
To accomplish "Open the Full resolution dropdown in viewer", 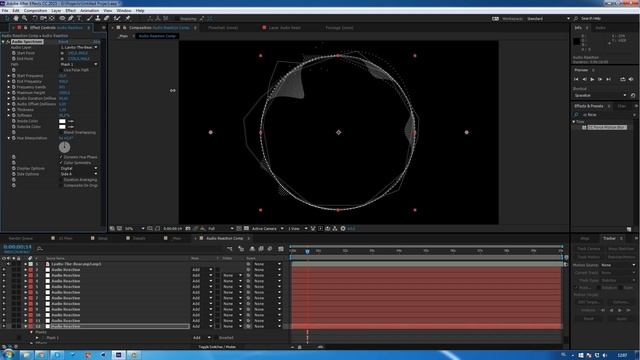I will (220, 229).
